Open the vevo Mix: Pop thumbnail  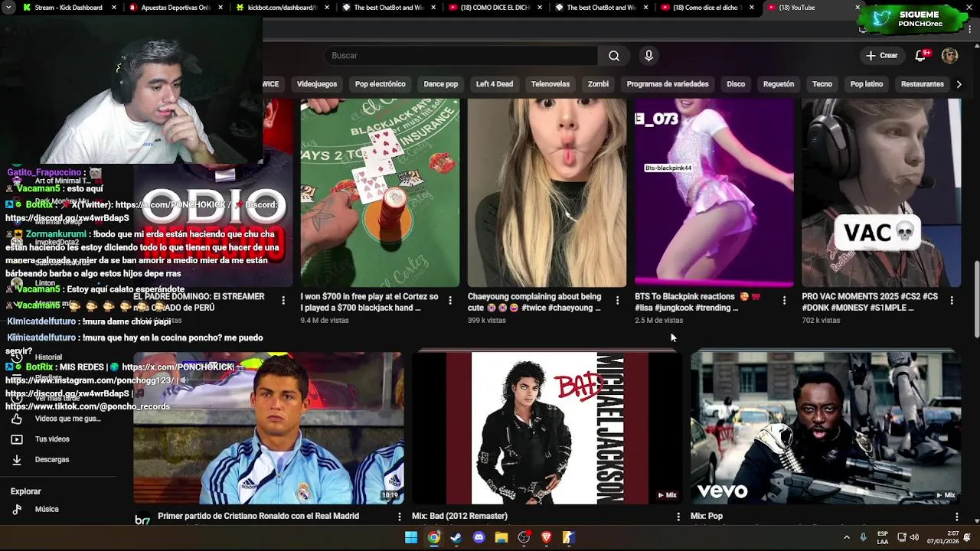coord(825,428)
